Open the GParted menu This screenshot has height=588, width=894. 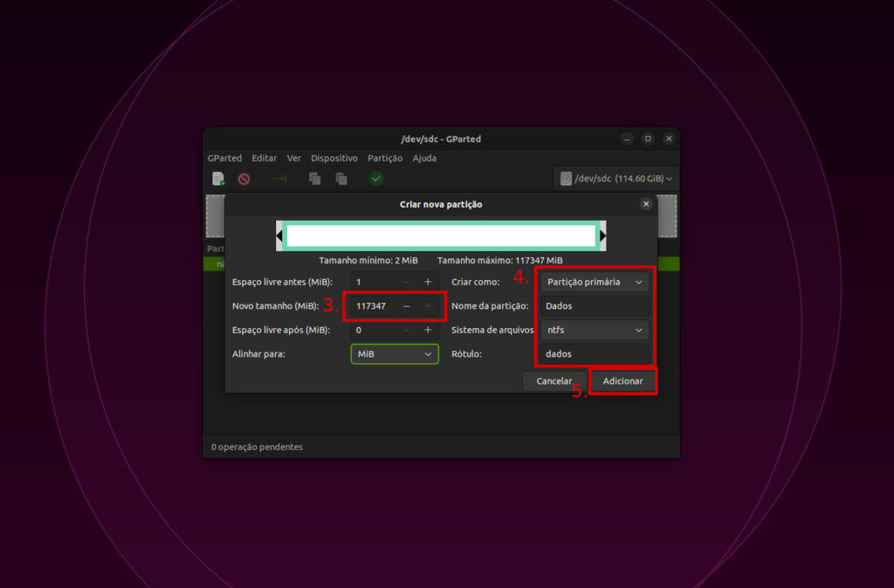click(224, 158)
